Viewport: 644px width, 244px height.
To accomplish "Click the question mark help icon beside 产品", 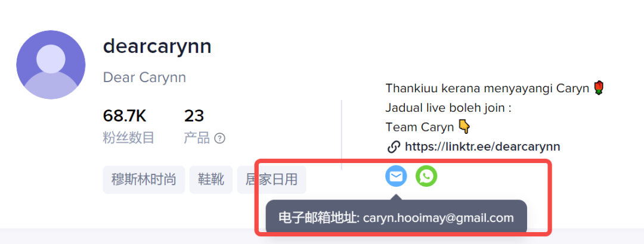I will (219, 139).
